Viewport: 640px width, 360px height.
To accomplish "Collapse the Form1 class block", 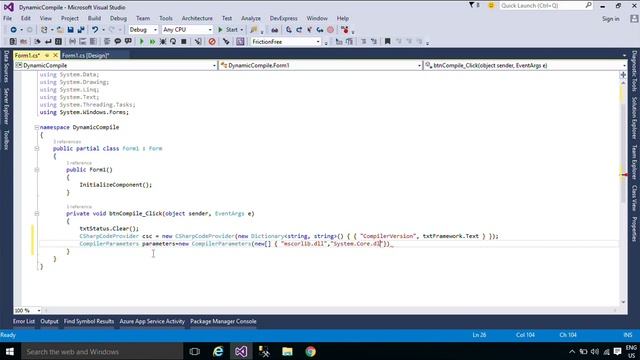I will pyautogui.click(x=37, y=149).
